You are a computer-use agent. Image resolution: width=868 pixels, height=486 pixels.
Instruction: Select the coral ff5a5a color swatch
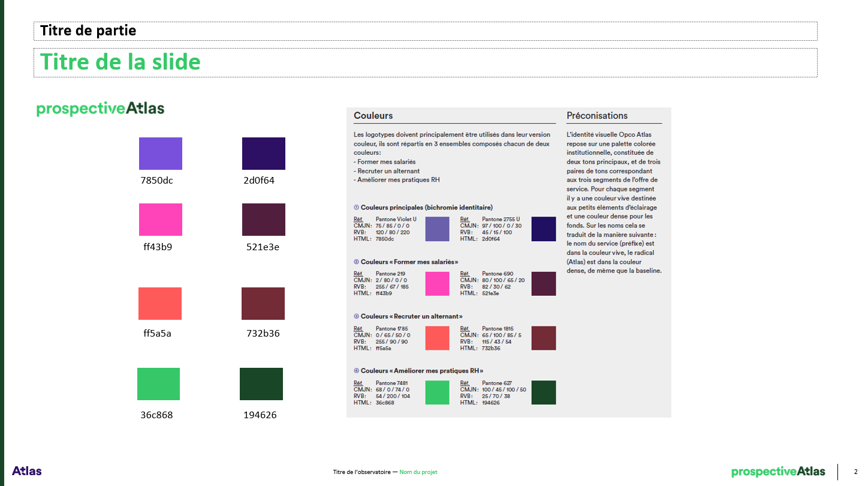(x=159, y=304)
